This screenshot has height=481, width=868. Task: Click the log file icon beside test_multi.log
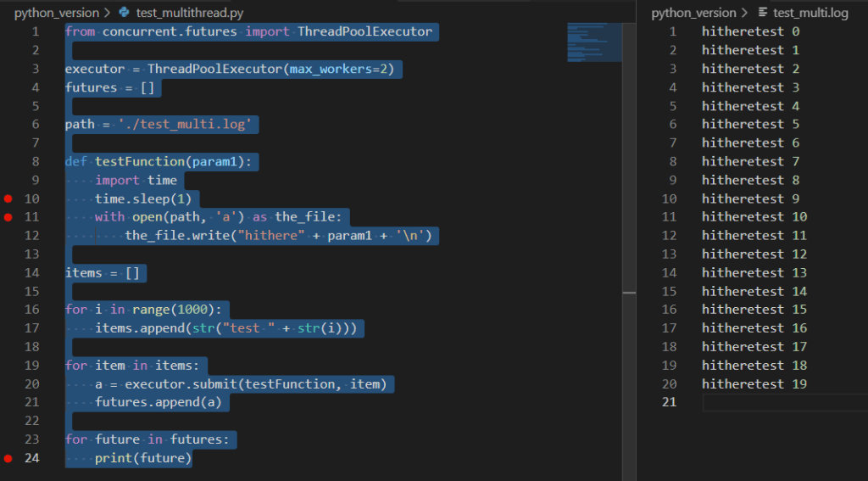pyautogui.click(x=763, y=13)
